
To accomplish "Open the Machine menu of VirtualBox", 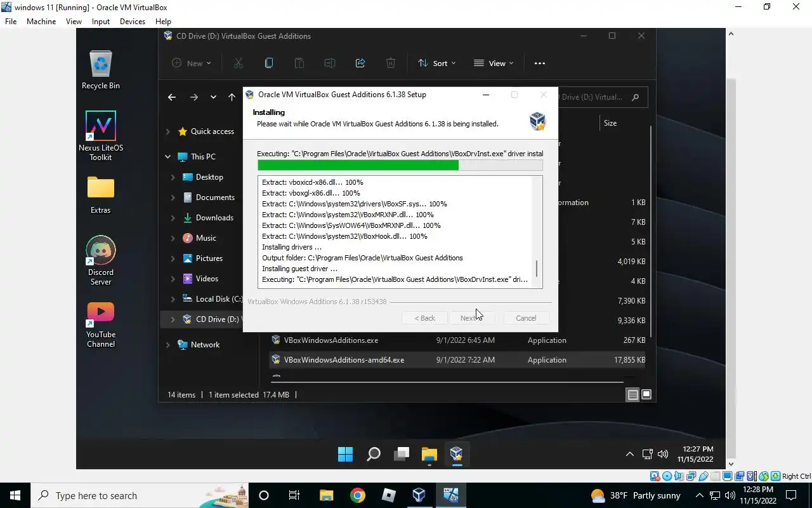I will pos(41,21).
